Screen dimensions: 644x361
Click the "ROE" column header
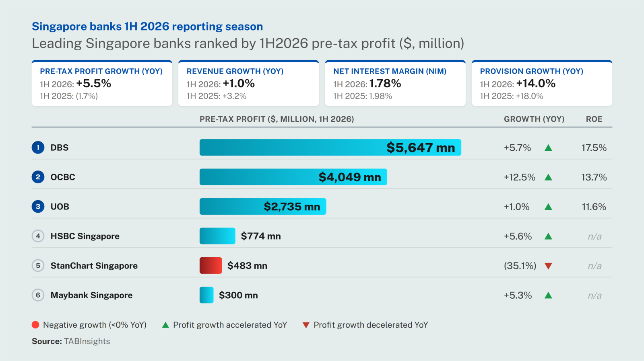click(x=594, y=119)
